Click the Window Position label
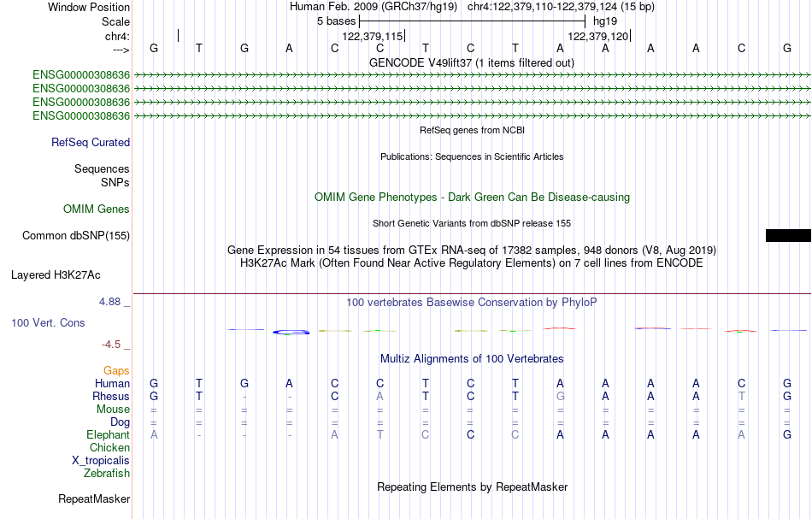 [89, 7]
